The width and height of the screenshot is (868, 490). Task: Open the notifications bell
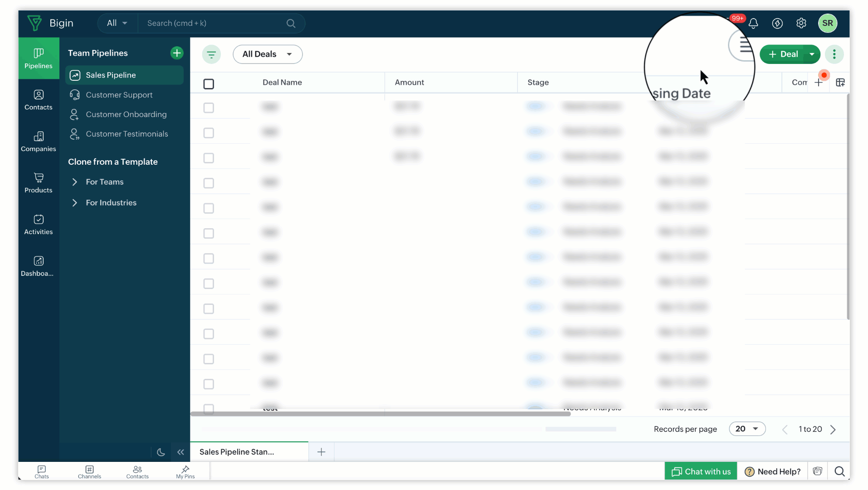coord(753,23)
